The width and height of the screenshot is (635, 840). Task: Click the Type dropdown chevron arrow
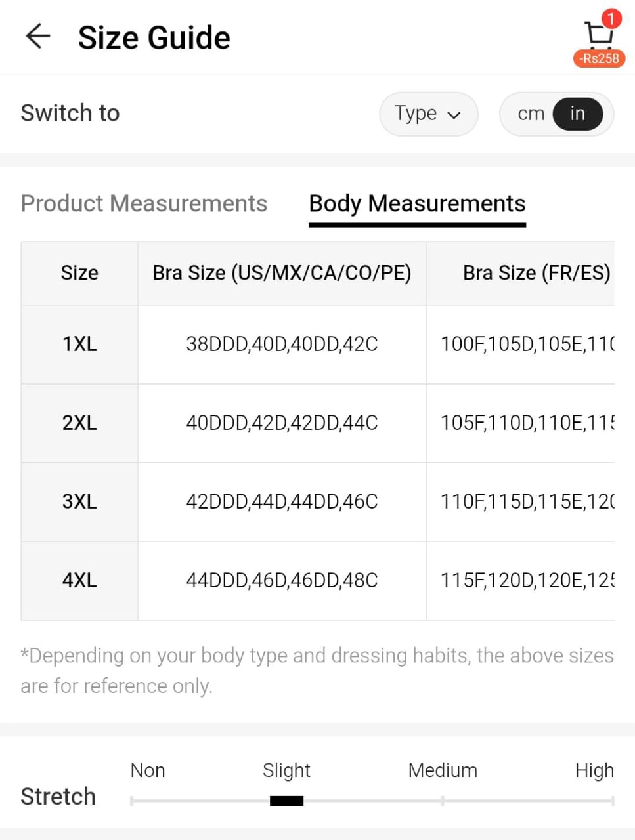coord(454,115)
